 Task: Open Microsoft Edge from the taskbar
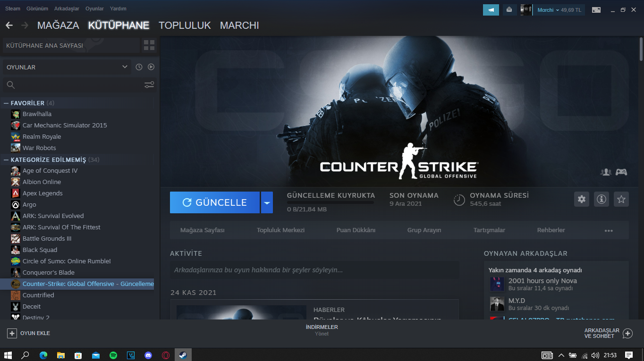(x=43, y=355)
